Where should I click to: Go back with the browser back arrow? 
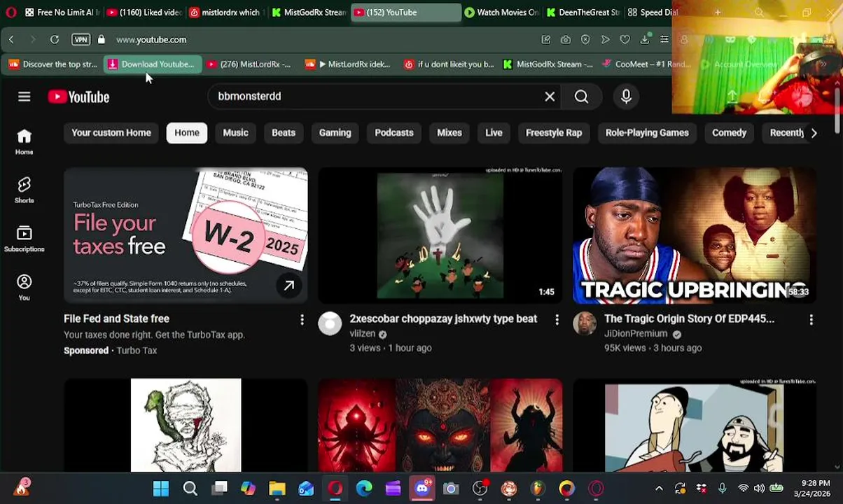tap(11, 39)
